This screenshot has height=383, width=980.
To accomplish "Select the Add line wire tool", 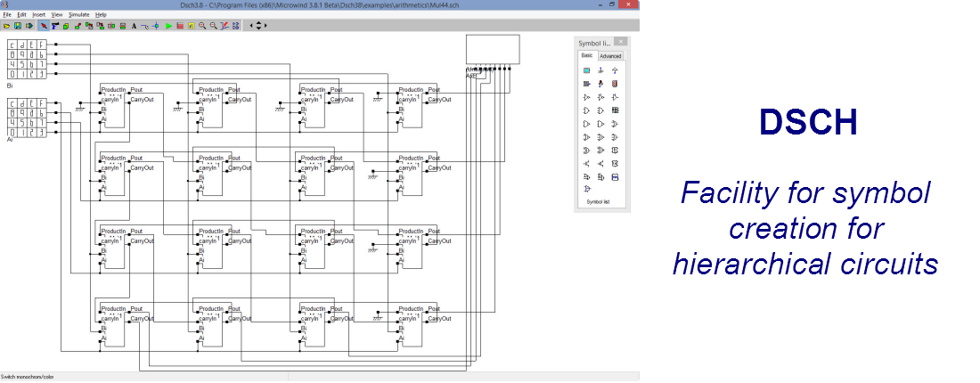I will (144, 26).
